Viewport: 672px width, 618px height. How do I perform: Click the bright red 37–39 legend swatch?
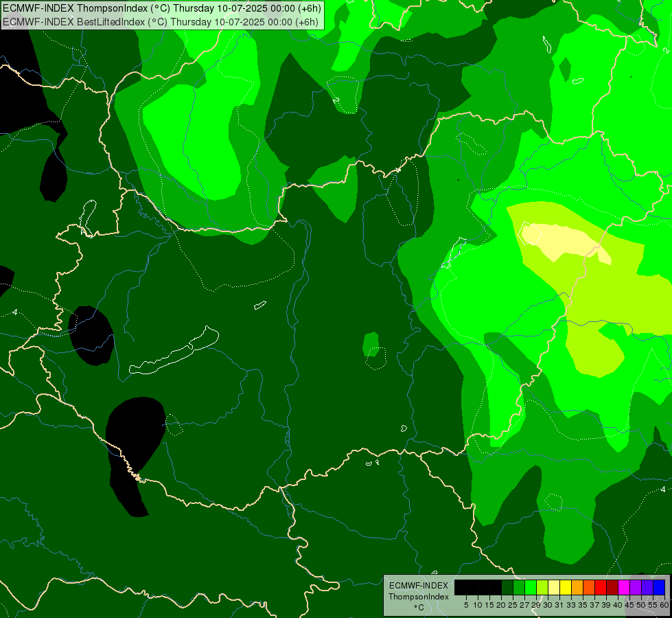tap(601, 587)
